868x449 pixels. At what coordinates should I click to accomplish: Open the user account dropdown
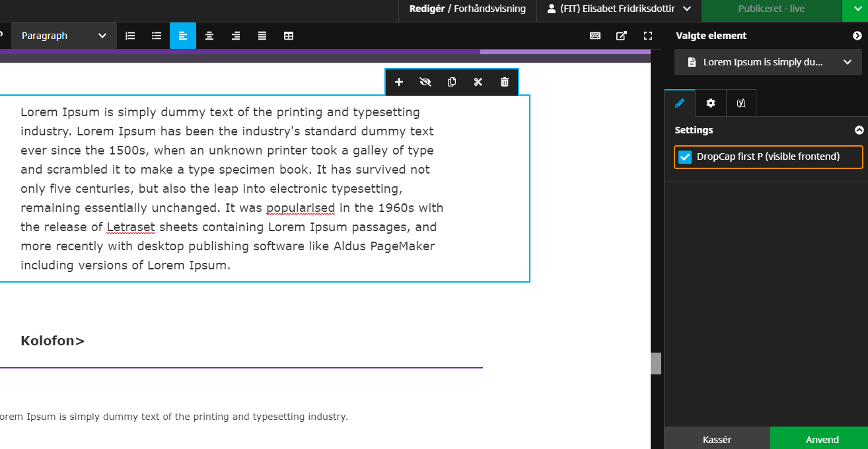coord(619,9)
